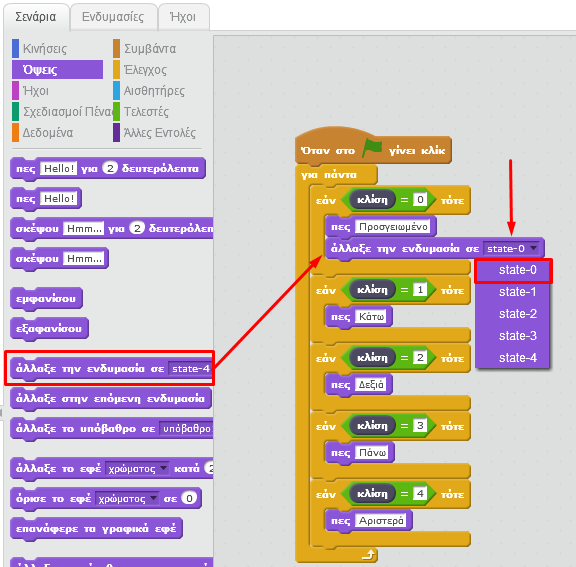Click the 'για πάντα' forever block
Screen dimensions: 576x567
(x=329, y=175)
